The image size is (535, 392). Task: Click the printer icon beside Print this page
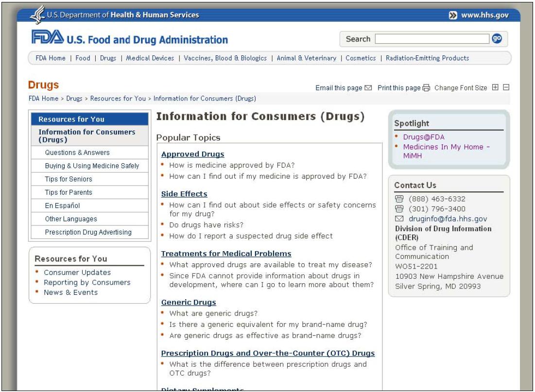click(x=426, y=88)
